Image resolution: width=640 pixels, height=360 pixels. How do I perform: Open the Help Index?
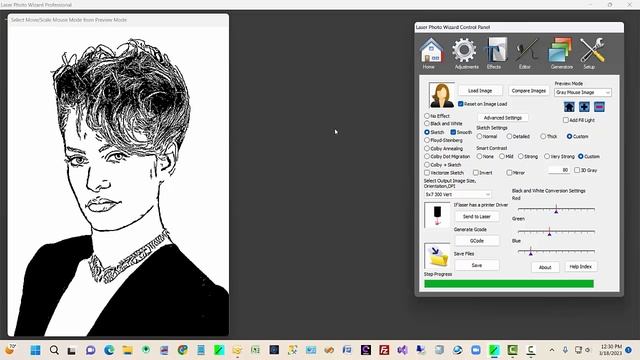click(580, 267)
